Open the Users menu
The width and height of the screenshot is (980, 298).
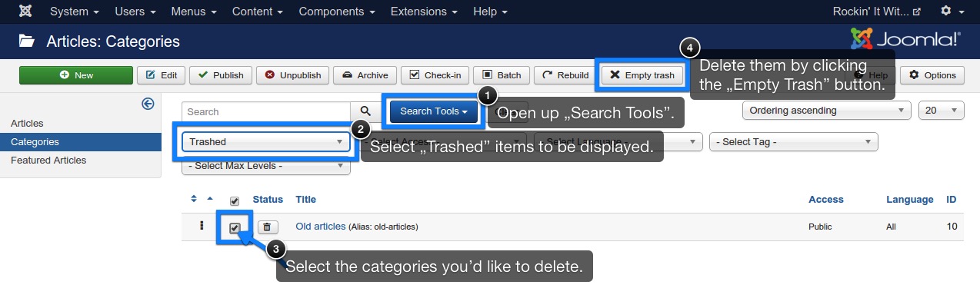135,12
